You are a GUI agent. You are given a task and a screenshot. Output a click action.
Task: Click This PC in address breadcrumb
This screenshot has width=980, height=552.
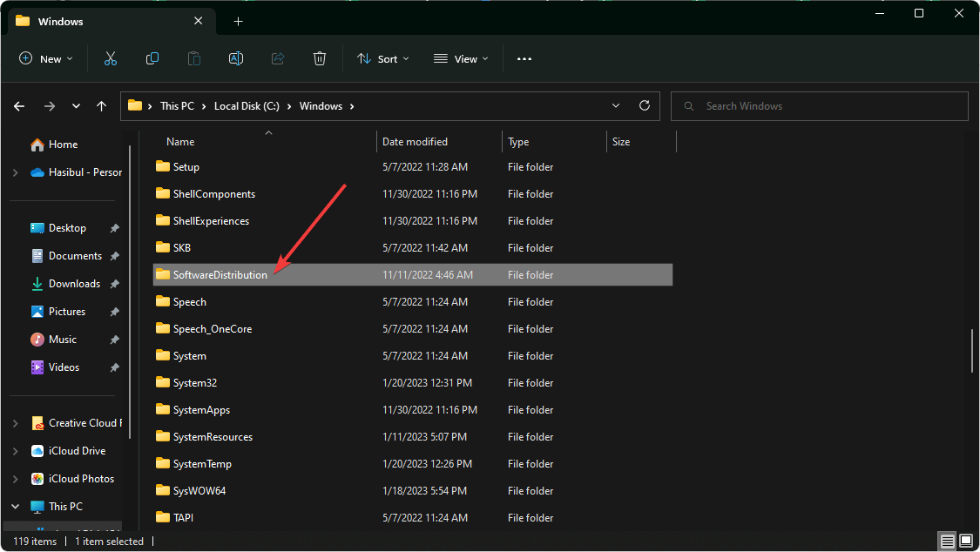coord(177,106)
